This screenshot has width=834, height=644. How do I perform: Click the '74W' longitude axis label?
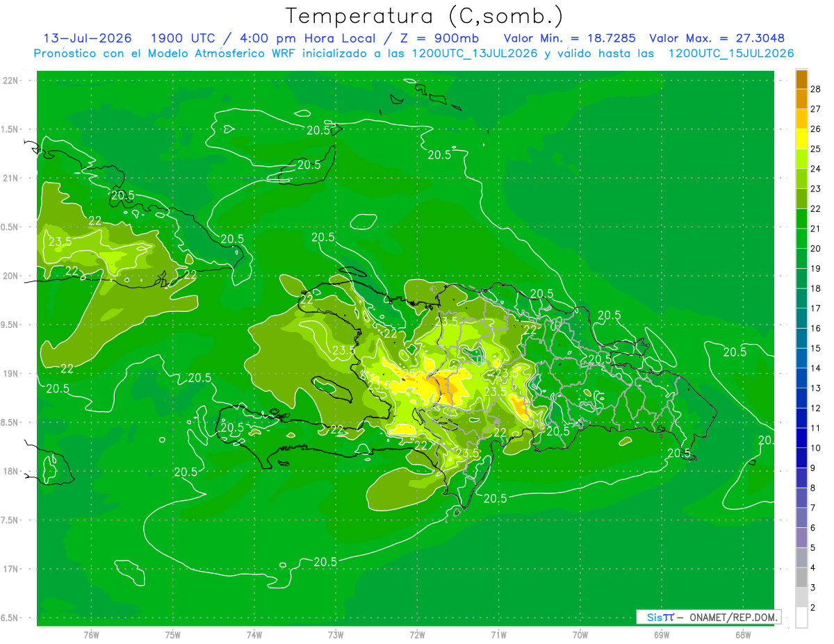(254, 634)
